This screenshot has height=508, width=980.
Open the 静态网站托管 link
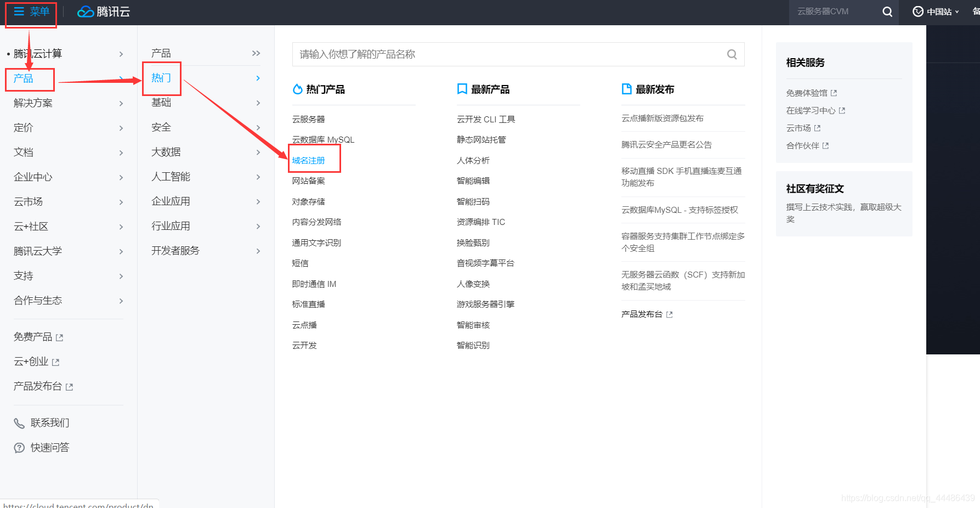481,140
